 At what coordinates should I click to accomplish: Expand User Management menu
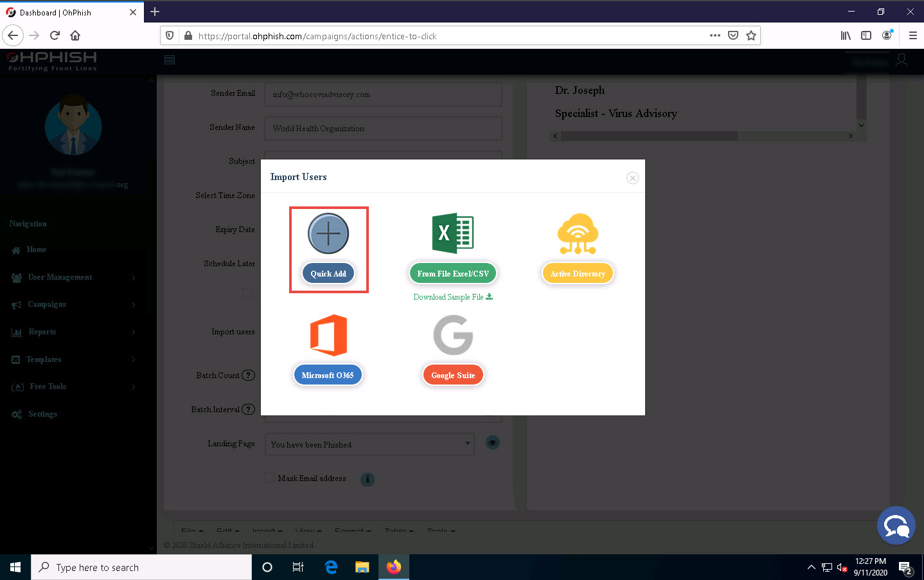pyautogui.click(x=73, y=277)
